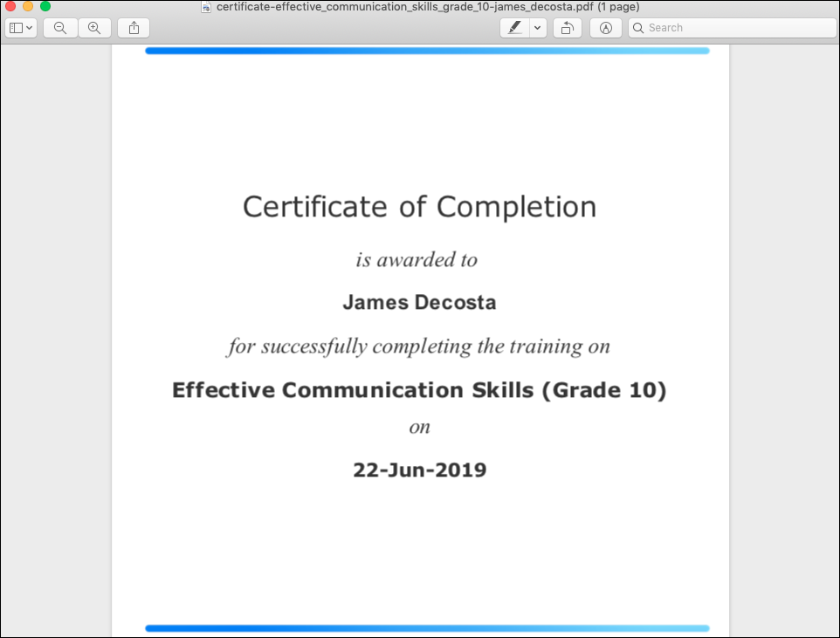Minimize window with yellow button
840x638 pixels.
coord(28,6)
